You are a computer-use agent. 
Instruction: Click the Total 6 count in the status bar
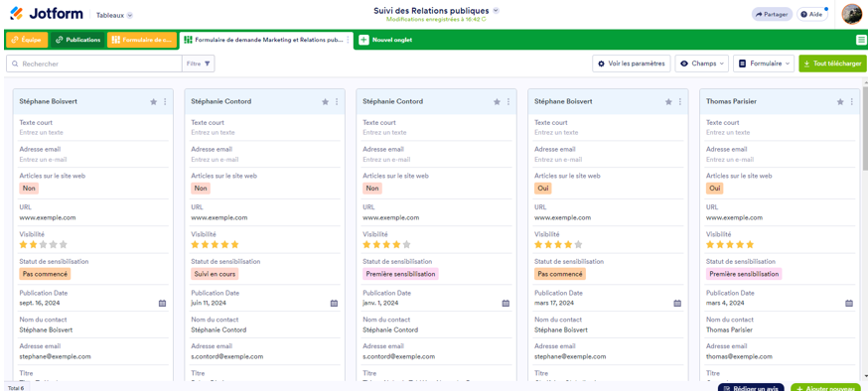tap(16, 388)
